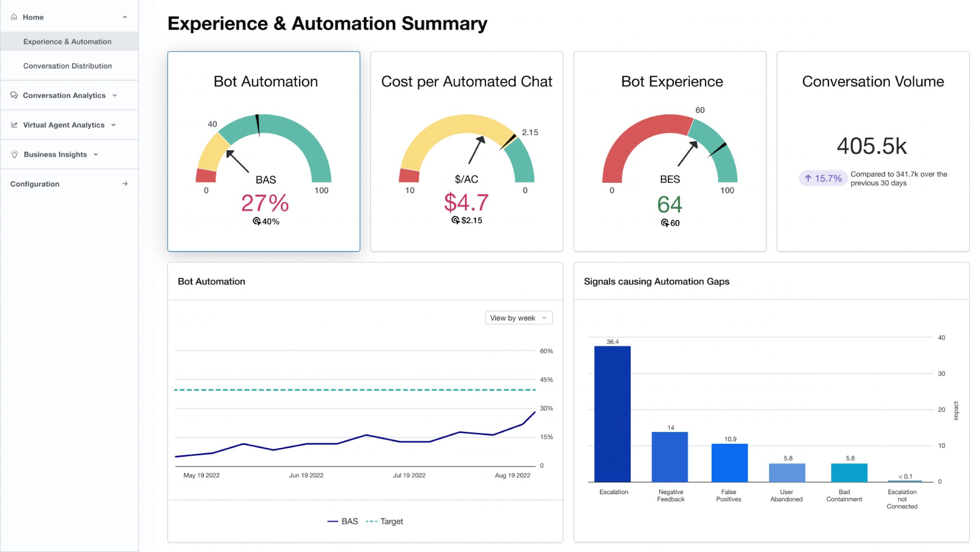Click the Escalation bar in gaps chart
The height and width of the screenshot is (552, 980).
tap(612, 413)
